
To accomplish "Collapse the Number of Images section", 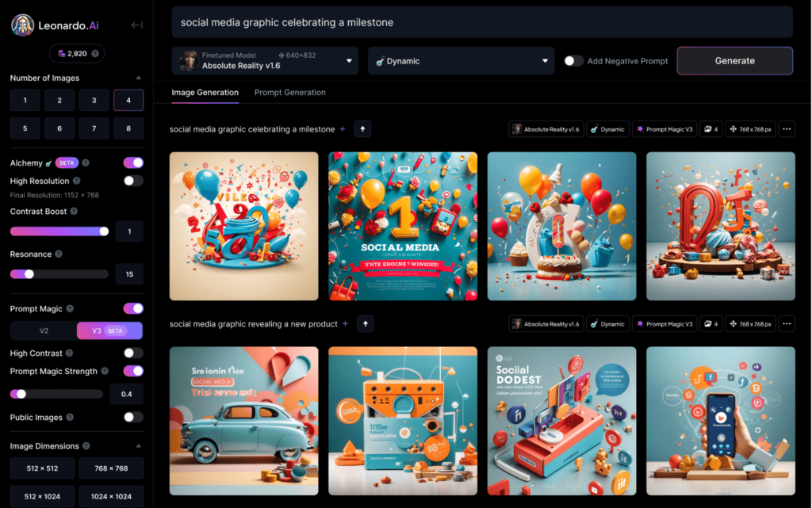I will point(139,78).
